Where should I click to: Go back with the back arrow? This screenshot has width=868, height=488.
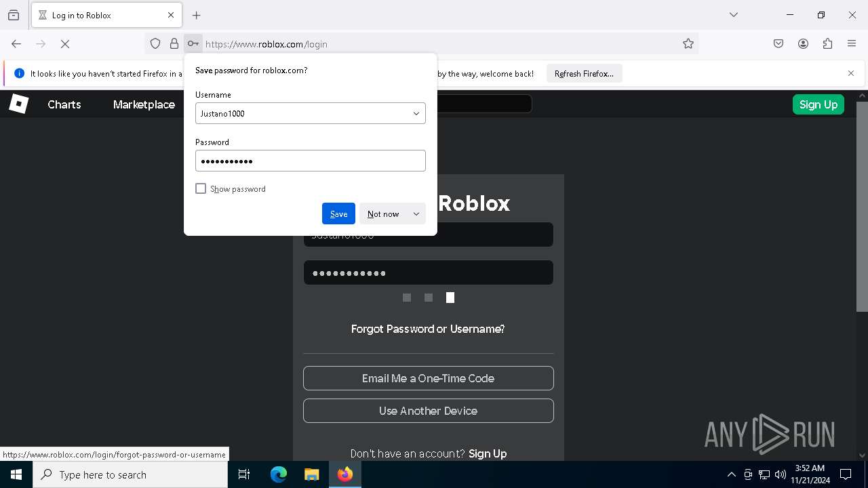(x=16, y=43)
